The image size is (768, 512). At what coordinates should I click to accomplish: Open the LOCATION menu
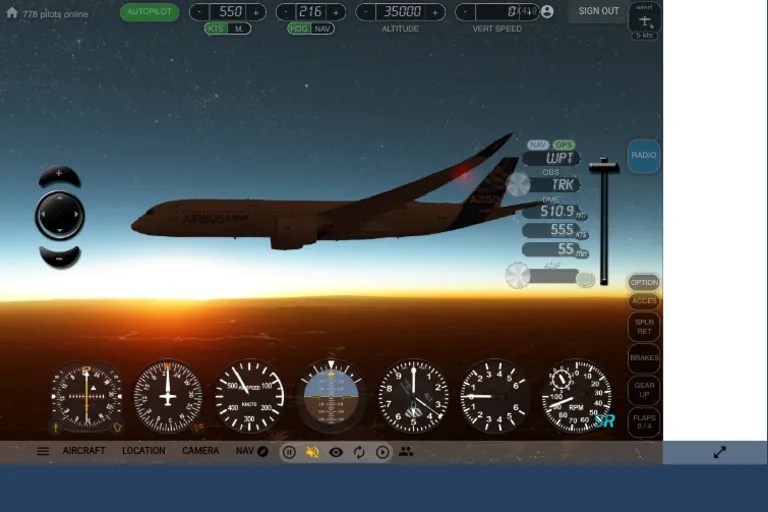tap(144, 451)
